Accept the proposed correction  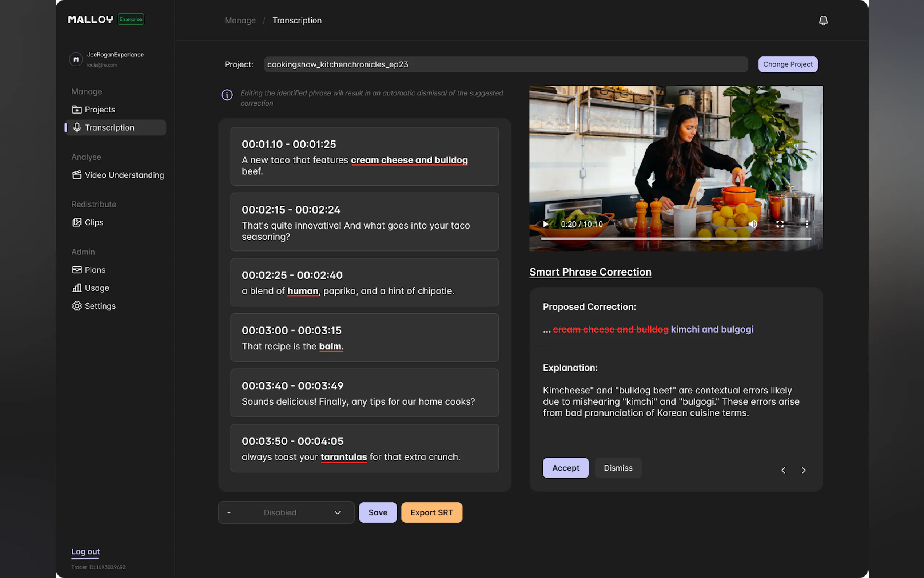tap(565, 468)
